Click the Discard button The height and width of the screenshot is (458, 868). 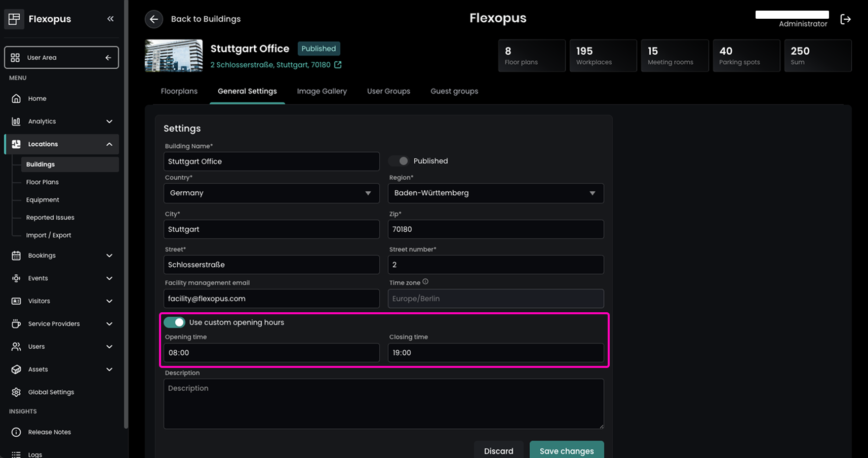pos(498,450)
